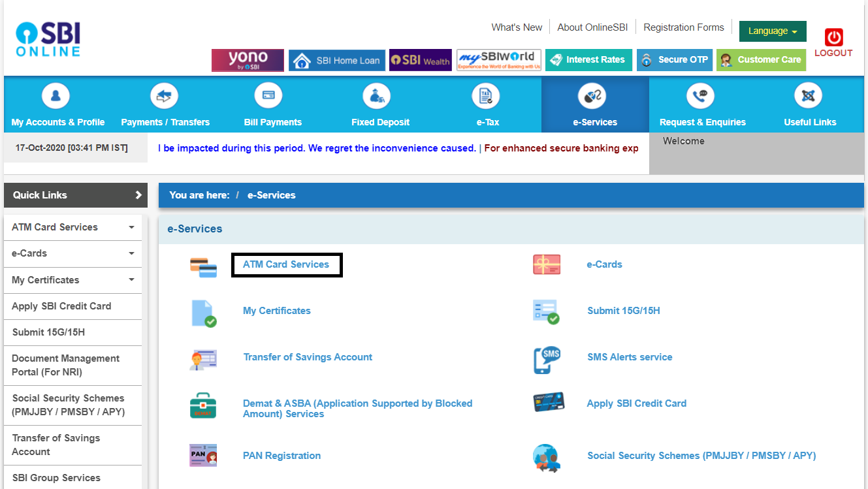
Task: Click the Bill Payments card icon
Action: [x=268, y=97]
